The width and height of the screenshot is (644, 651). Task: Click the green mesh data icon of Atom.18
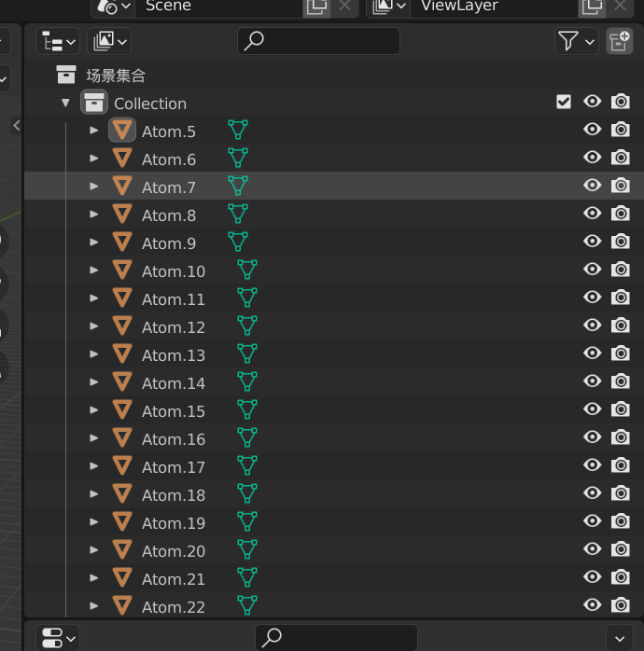coord(247,493)
